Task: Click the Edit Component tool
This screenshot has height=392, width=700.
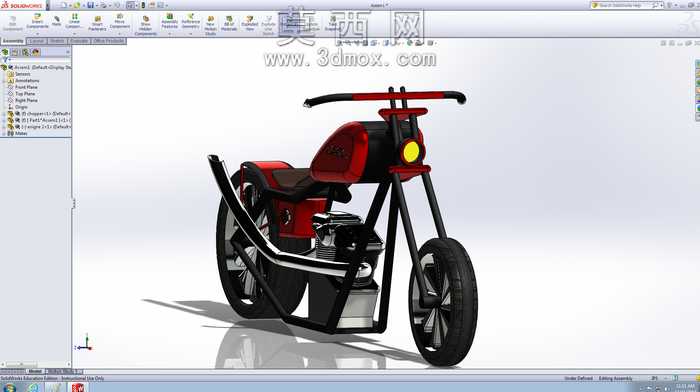Action: [12, 23]
